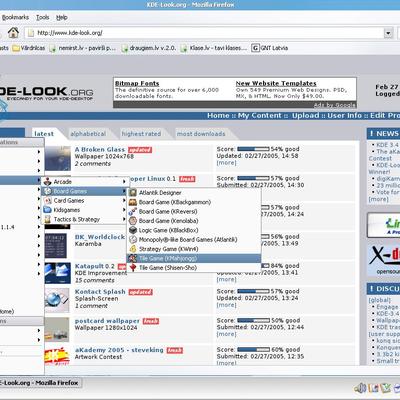Switch to the latest tab
The height and width of the screenshot is (400, 400).
point(44,134)
